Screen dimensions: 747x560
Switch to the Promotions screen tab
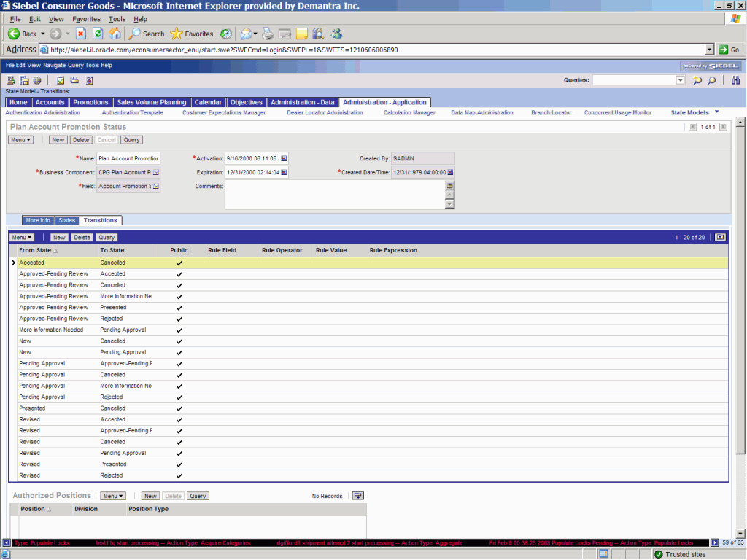tap(90, 102)
